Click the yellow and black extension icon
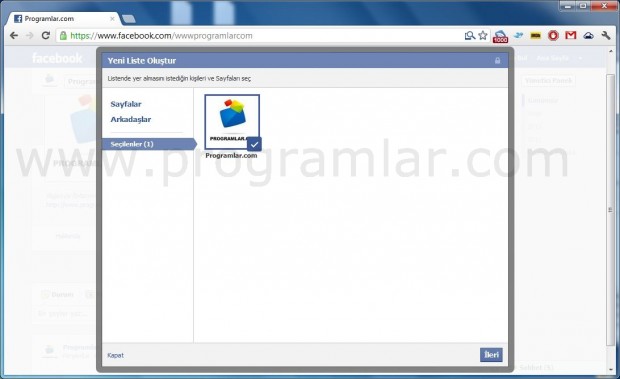 click(535, 36)
